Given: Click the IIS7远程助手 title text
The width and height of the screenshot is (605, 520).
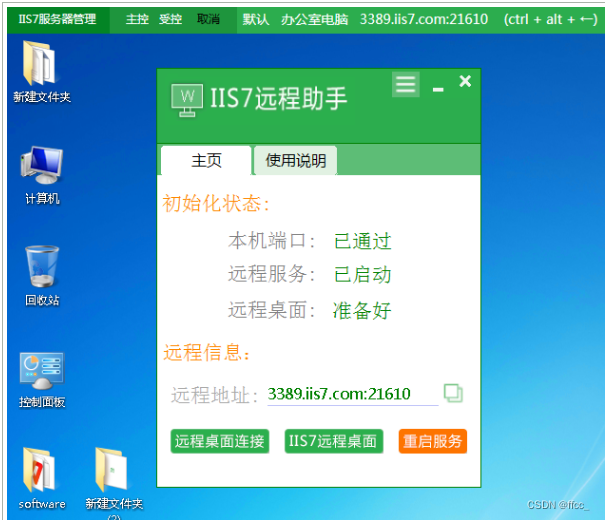Looking at the screenshot, I should 279,98.
